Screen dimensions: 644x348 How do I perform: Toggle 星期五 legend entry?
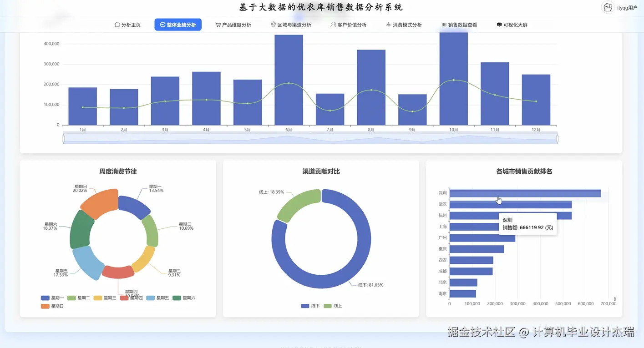click(157, 298)
